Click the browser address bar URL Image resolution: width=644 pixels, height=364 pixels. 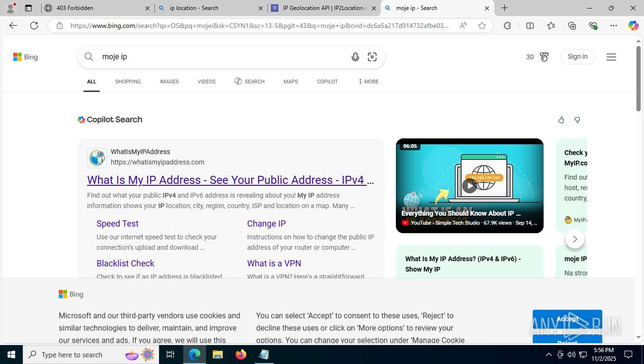tap(259, 26)
